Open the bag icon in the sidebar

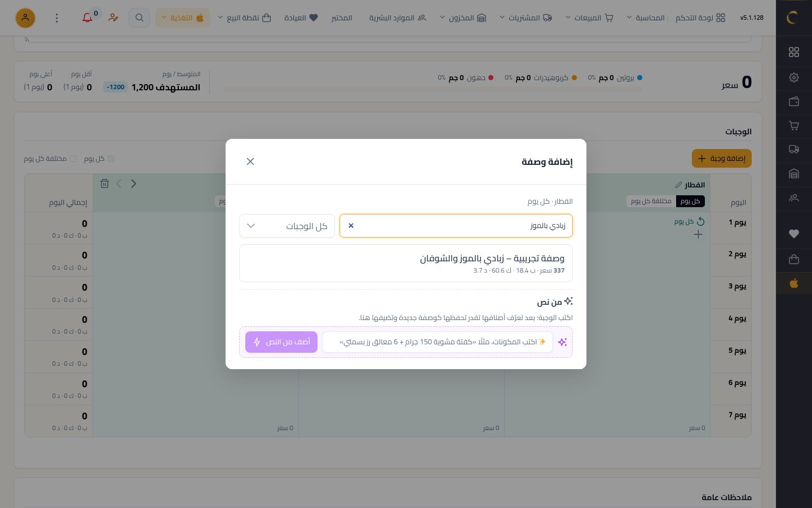(x=794, y=259)
